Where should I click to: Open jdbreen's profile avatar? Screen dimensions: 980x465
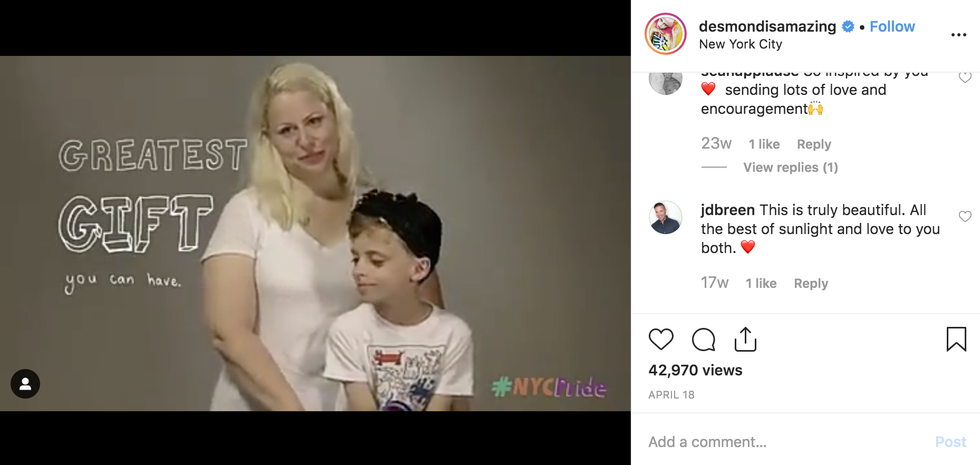(x=666, y=217)
